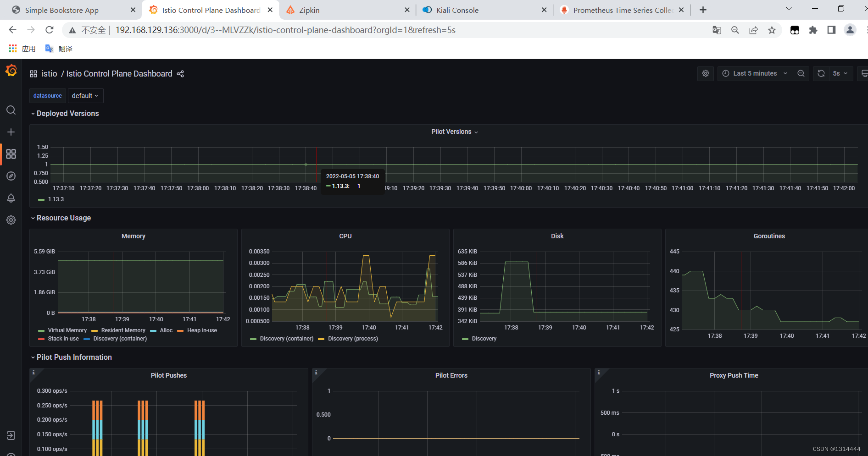Click the dashboard grid icon before istio

click(x=33, y=74)
